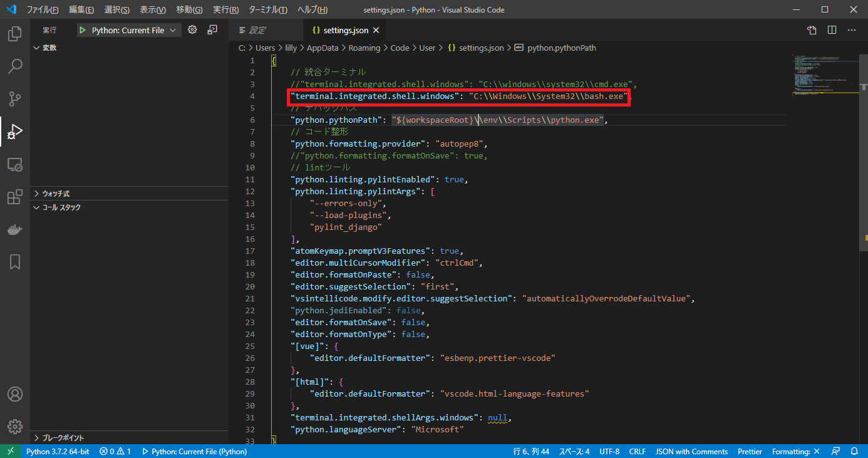Change file encoding UTF-8
Image resolution: width=868 pixels, height=458 pixels.
tap(609, 451)
